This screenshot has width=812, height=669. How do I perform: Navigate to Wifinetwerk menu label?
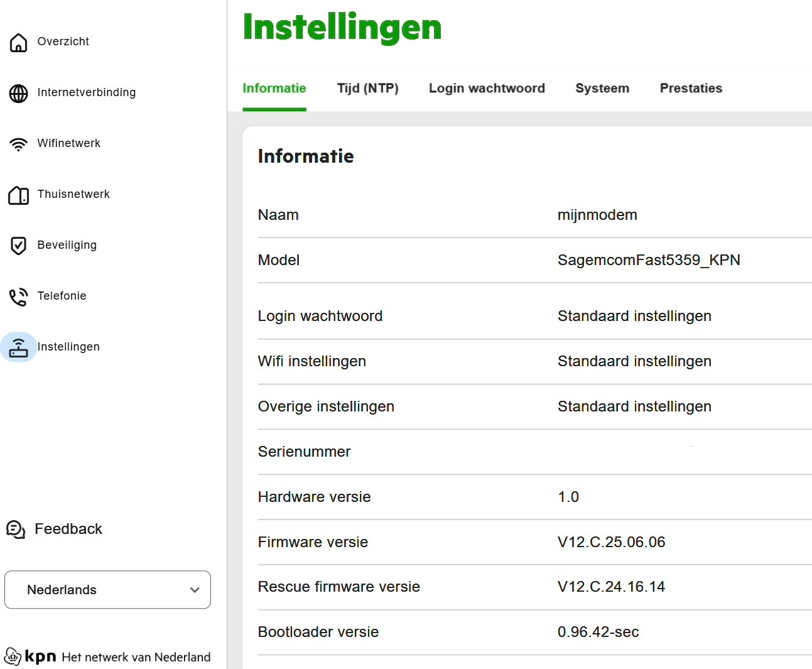68,143
